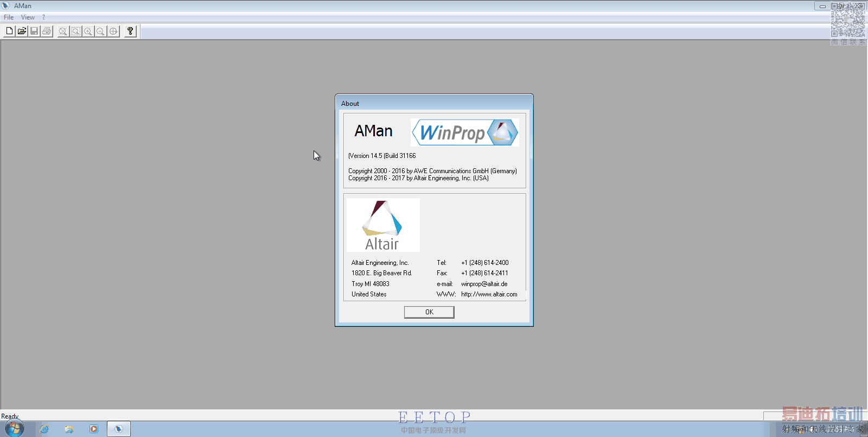The width and height of the screenshot is (868, 437).
Task: Click the Altair logo image
Action: (383, 225)
